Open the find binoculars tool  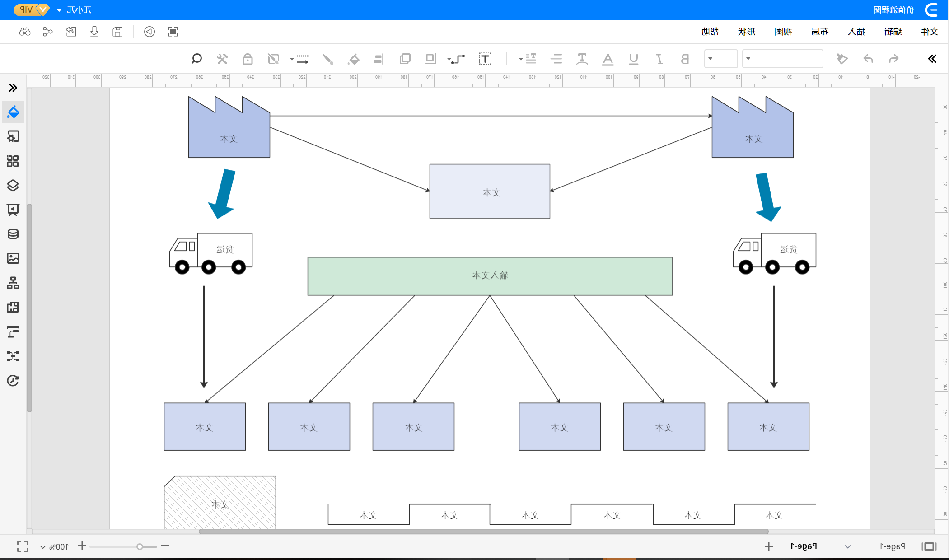[x=25, y=32]
